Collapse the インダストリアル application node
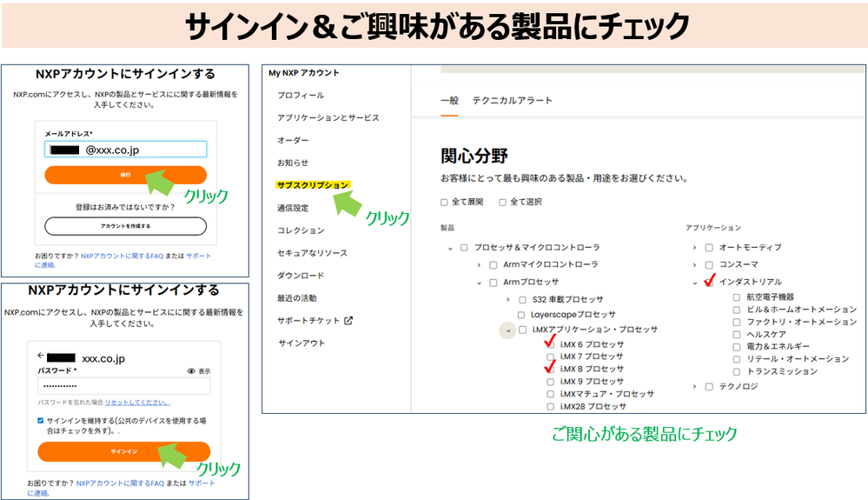 coord(695,283)
